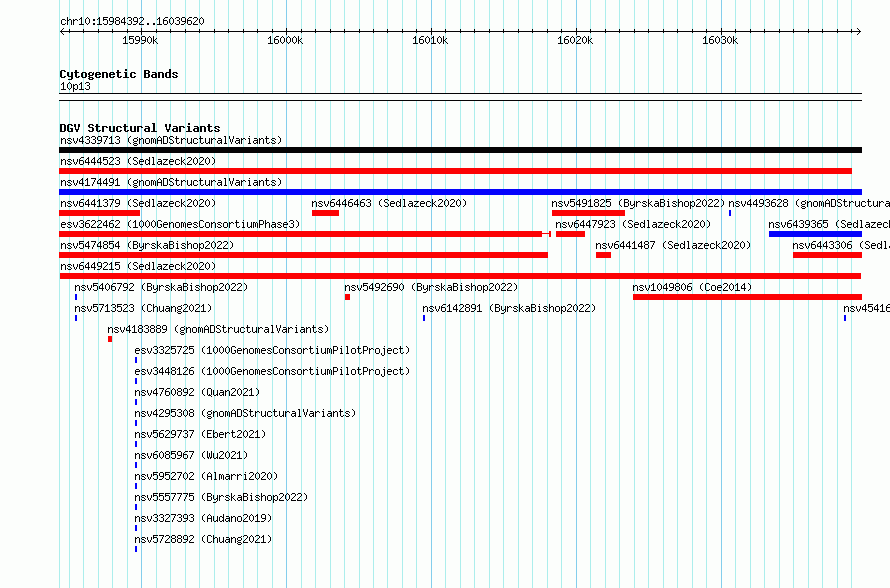890x588 pixels.
Task: Click the 15990k ruler mark
Action: click(140, 40)
